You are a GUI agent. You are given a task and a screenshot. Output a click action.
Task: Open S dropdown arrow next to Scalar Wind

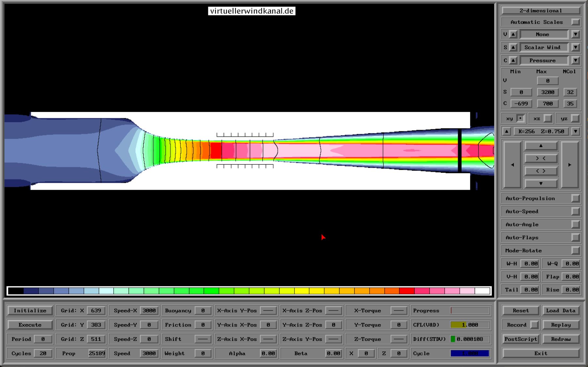pos(575,47)
